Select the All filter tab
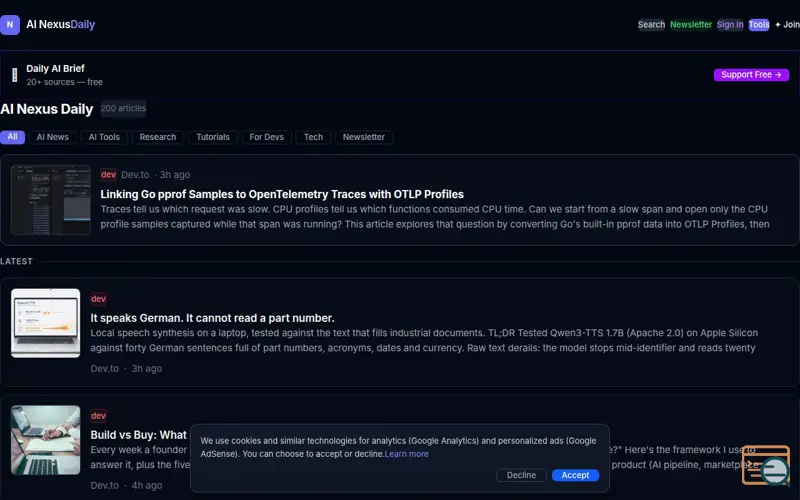The width and height of the screenshot is (800, 500). (12, 137)
